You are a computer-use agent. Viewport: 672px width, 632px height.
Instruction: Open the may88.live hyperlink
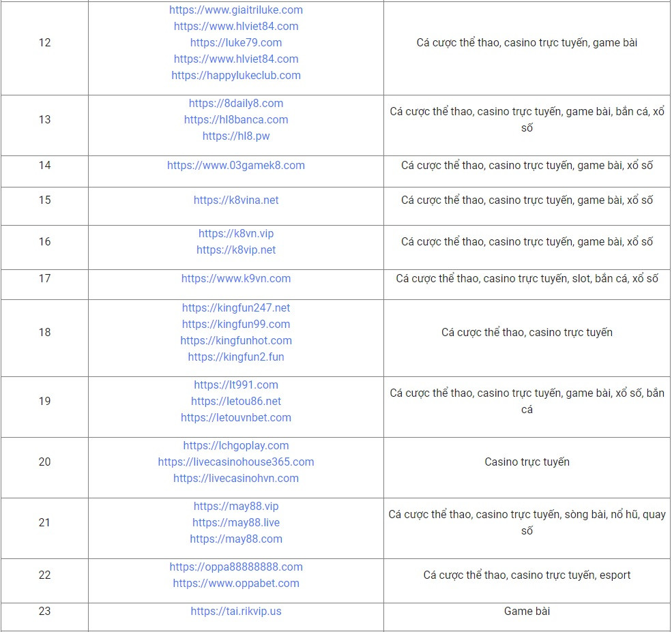pos(236,522)
